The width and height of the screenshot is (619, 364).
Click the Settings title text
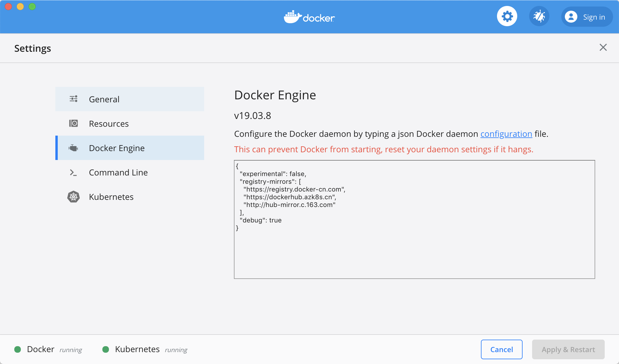coord(33,48)
